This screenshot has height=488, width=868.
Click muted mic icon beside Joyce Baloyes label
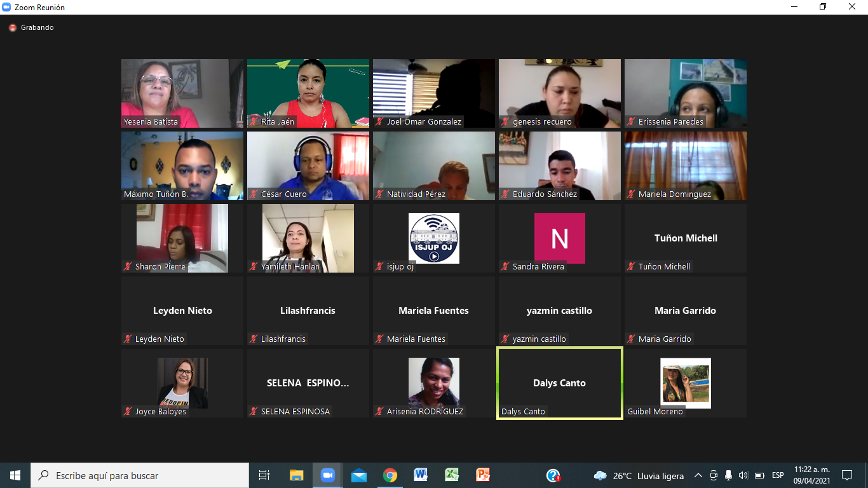(128, 411)
